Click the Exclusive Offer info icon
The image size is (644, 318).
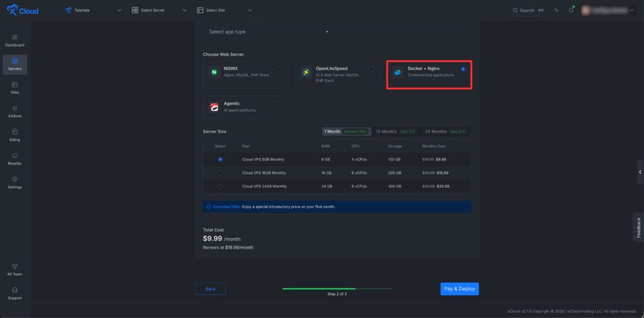click(x=209, y=207)
